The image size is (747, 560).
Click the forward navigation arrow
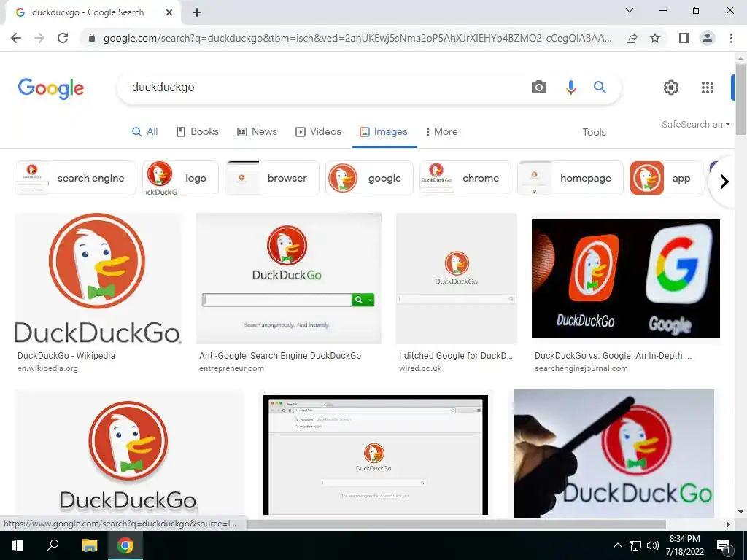point(39,38)
